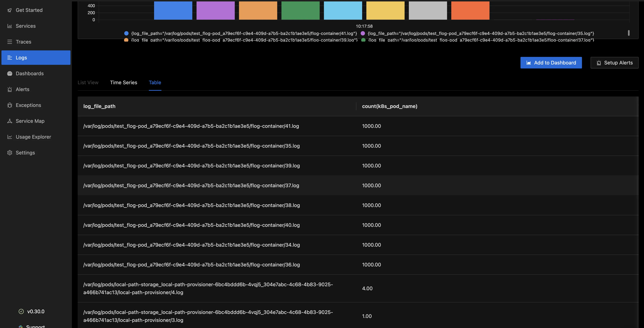Click the 10:17:58 time axis label
This screenshot has width=644, height=328.
[x=364, y=26]
